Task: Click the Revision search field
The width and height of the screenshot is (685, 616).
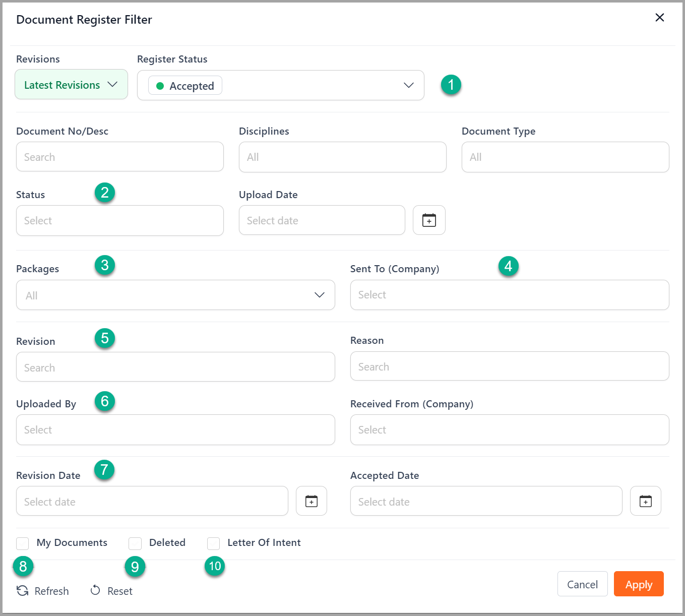Action: (x=175, y=367)
